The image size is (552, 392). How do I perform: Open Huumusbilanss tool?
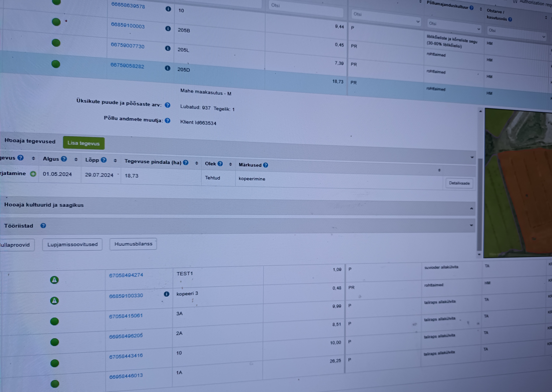click(133, 244)
